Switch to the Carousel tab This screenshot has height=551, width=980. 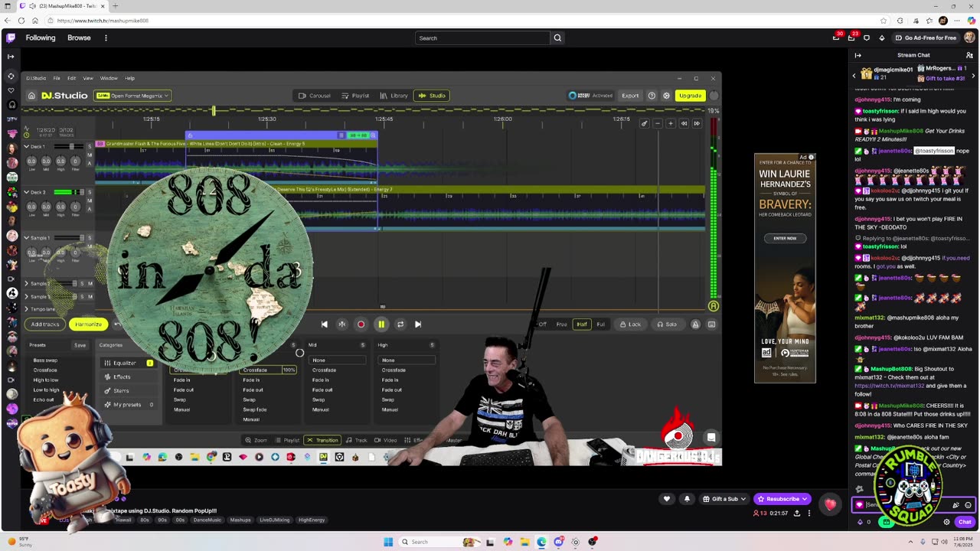click(315, 96)
